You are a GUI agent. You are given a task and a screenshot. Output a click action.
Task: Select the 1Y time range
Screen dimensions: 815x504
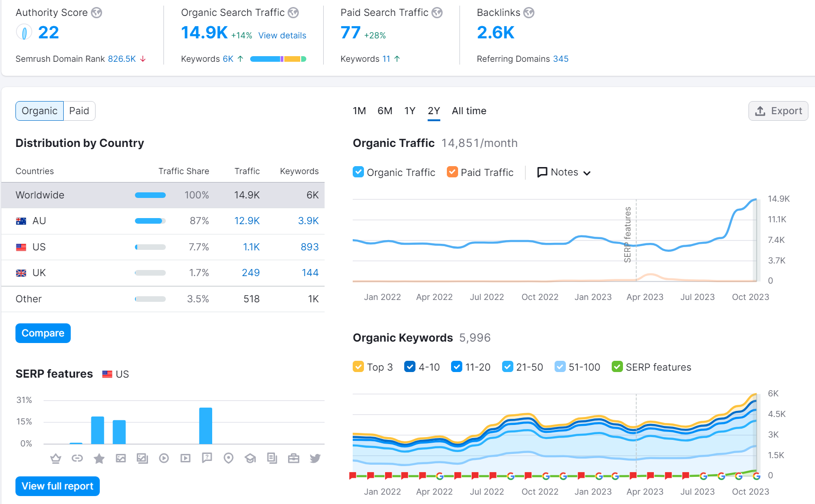(x=410, y=111)
